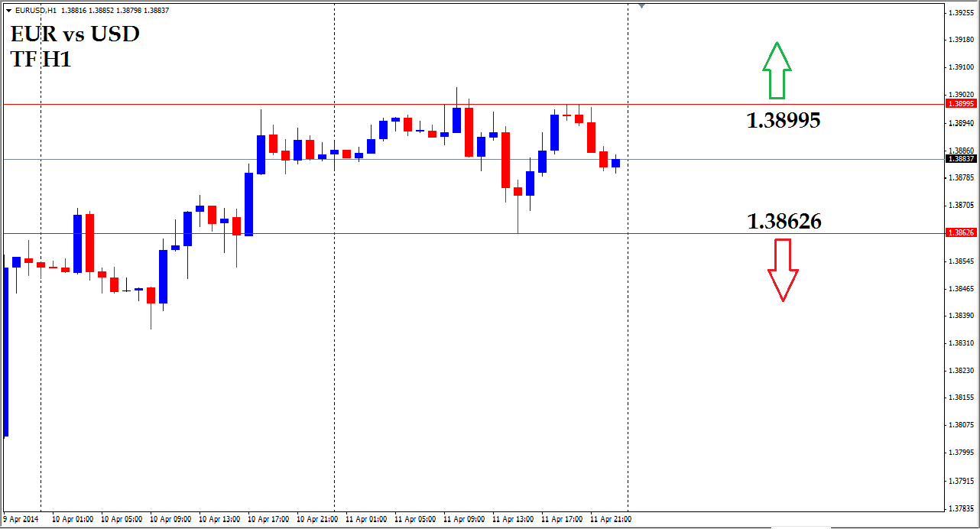The image size is (980, 529).
Task: Open the small triangle menu beside EURUSD,H1
Action: [x=8, y=11]
